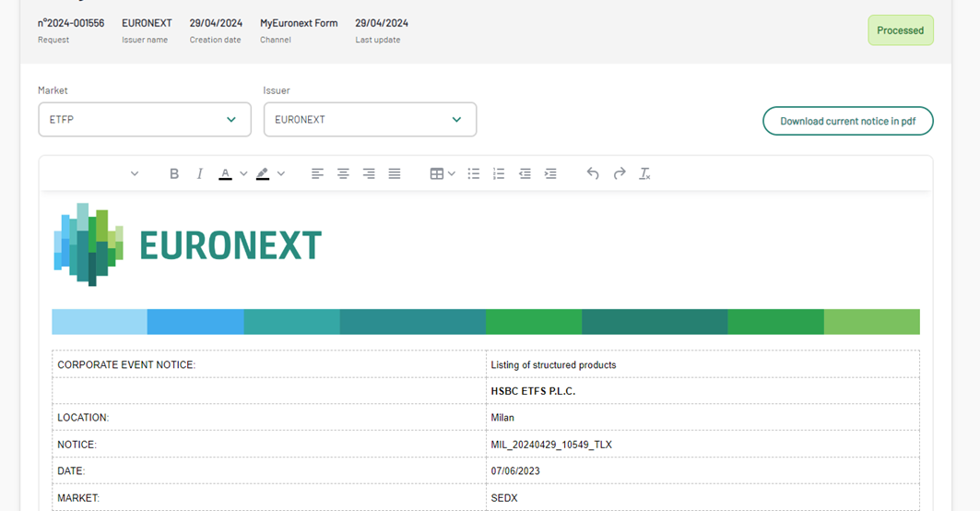Open the Market dropdown showing ETFP

(145, 120)
